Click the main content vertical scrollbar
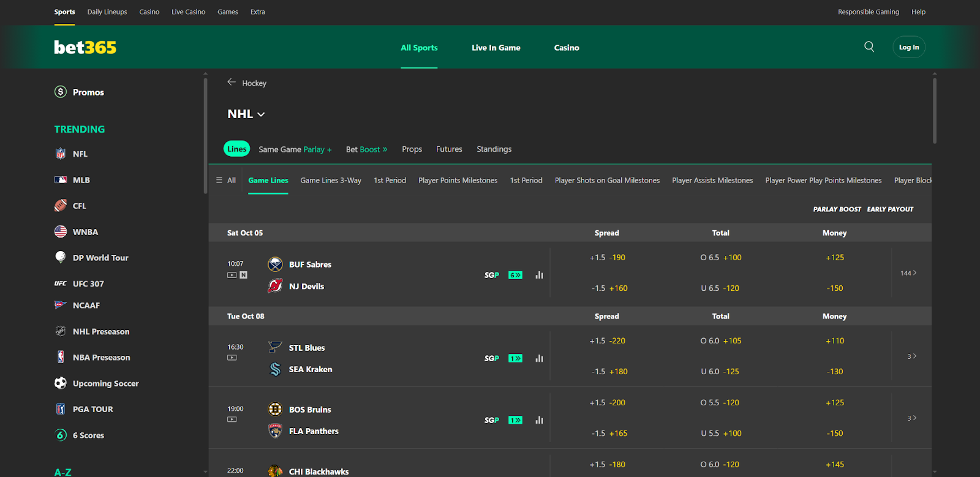The width and height of the screenshot is (980, 477). 935,110
